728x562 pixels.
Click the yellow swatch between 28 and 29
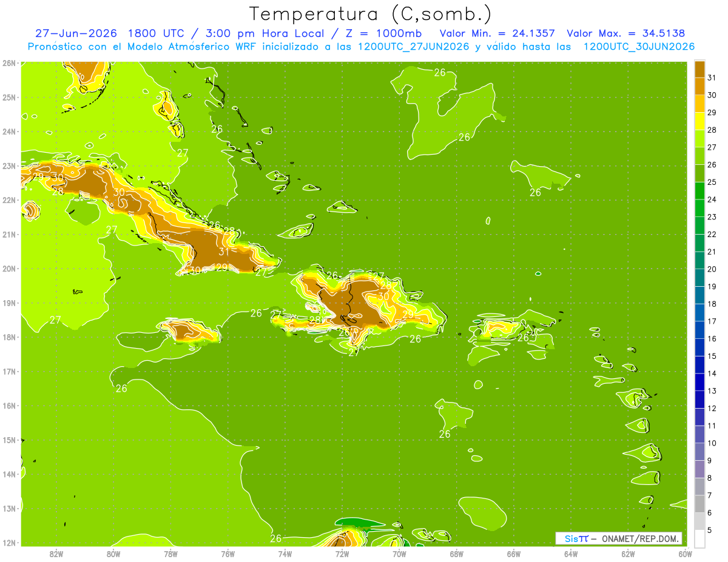[x=699, y=121]
